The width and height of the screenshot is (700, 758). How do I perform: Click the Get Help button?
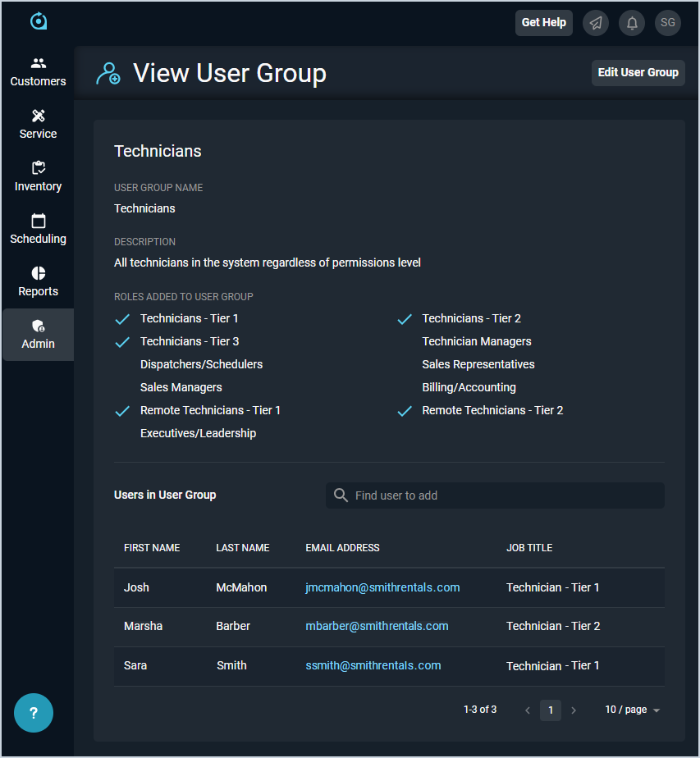(544, 23)
